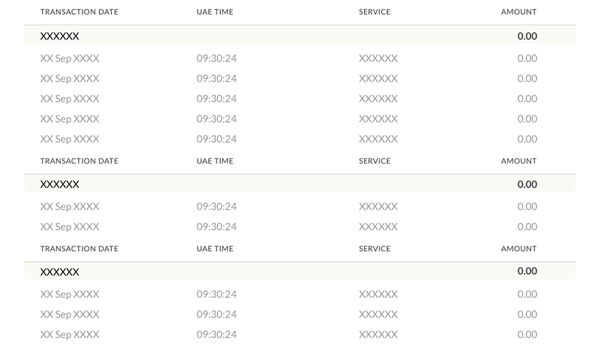Viewport: 600px width, 364px height.
Task: Select the last transaction date in the middle group
Action: pos(70,227)
